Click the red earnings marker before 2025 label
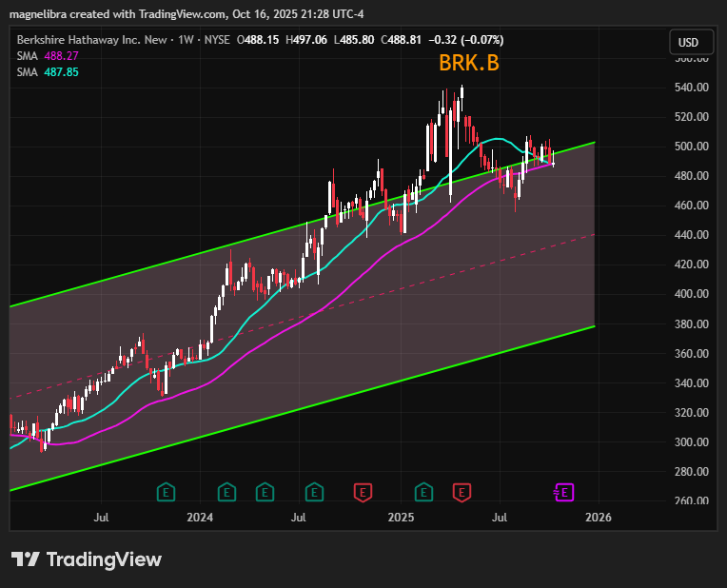 click(363, 492)
